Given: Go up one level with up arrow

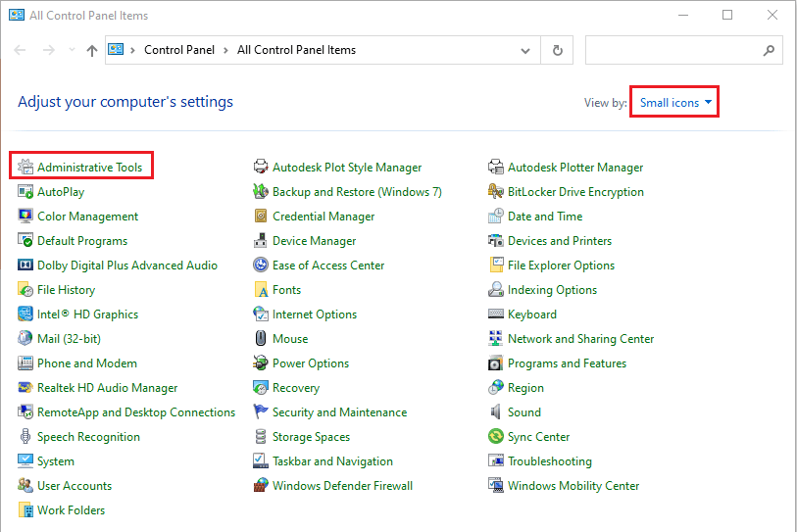Looking at the screenshot, I should click(x=92, y=50).
